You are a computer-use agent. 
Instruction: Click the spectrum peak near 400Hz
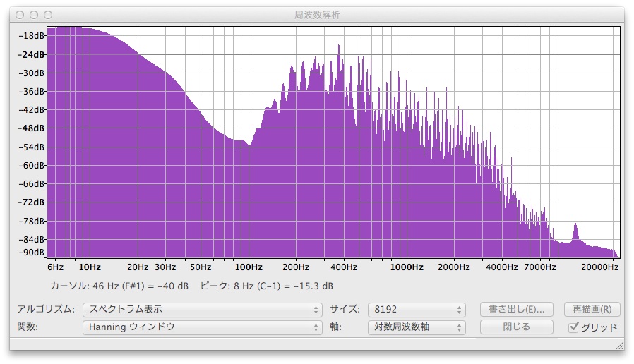339,47
